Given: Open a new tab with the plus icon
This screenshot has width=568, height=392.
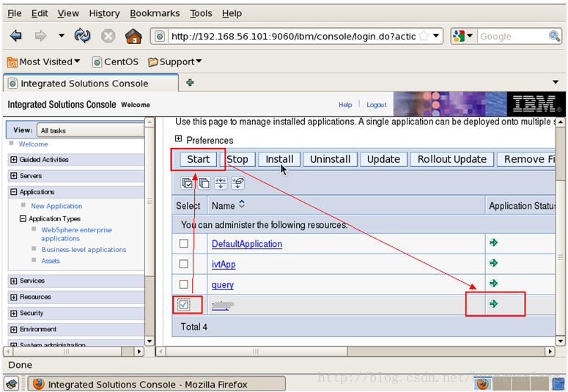Looking at the screenshot, I should tap(190, 83).
